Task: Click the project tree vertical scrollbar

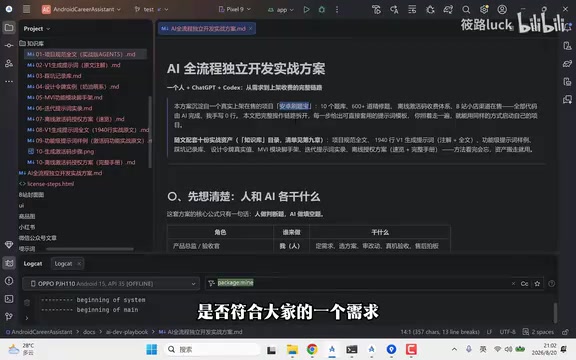Action: coord(150,132)
